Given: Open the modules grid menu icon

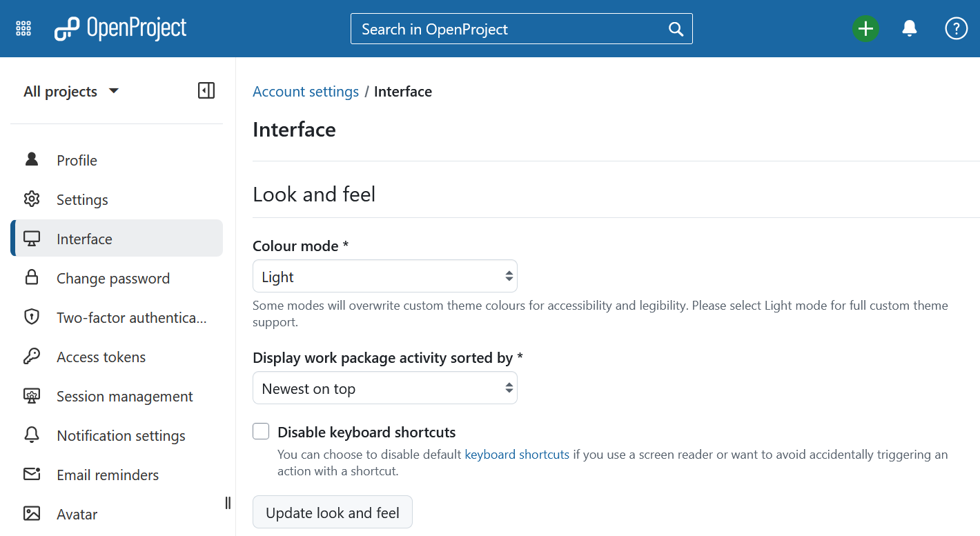Looking at the screenshot, I should [23, 28].
